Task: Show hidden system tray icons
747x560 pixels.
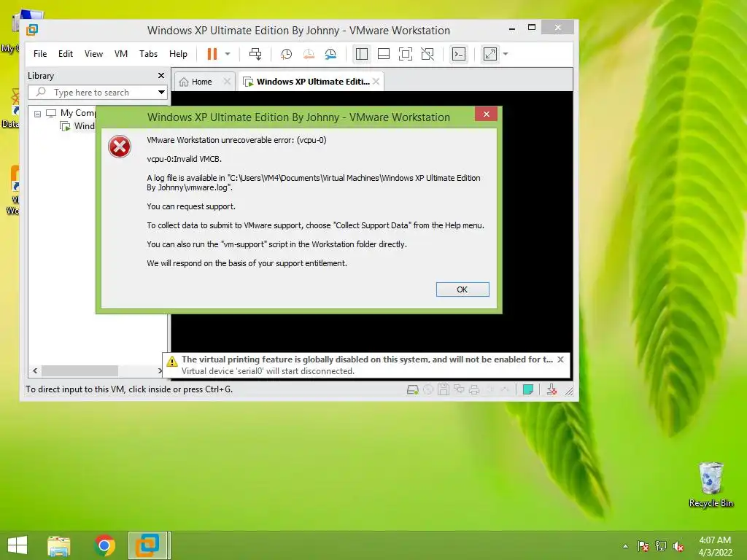Action: (625, 546)
